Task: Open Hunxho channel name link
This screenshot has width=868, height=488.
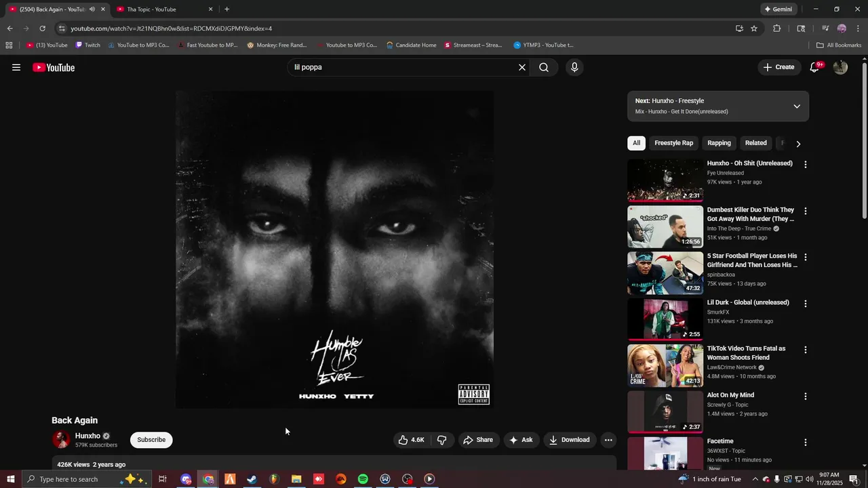Action: pos(87,436)
